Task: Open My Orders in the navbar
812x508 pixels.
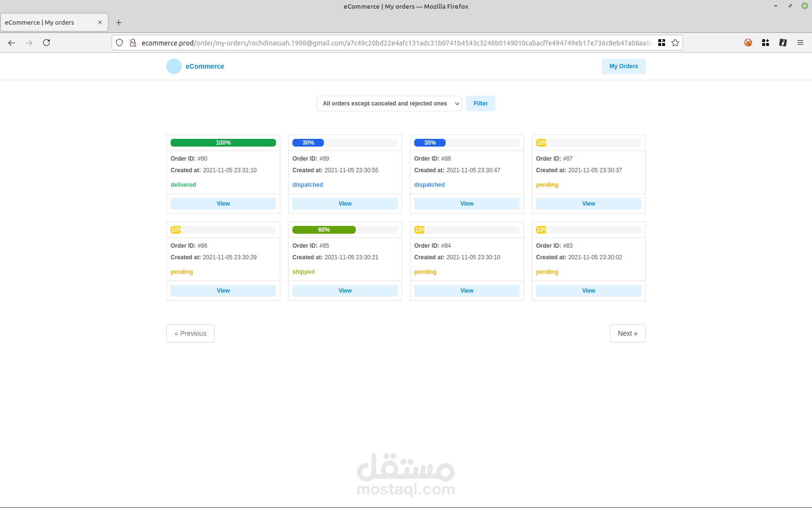Action: 623,66
